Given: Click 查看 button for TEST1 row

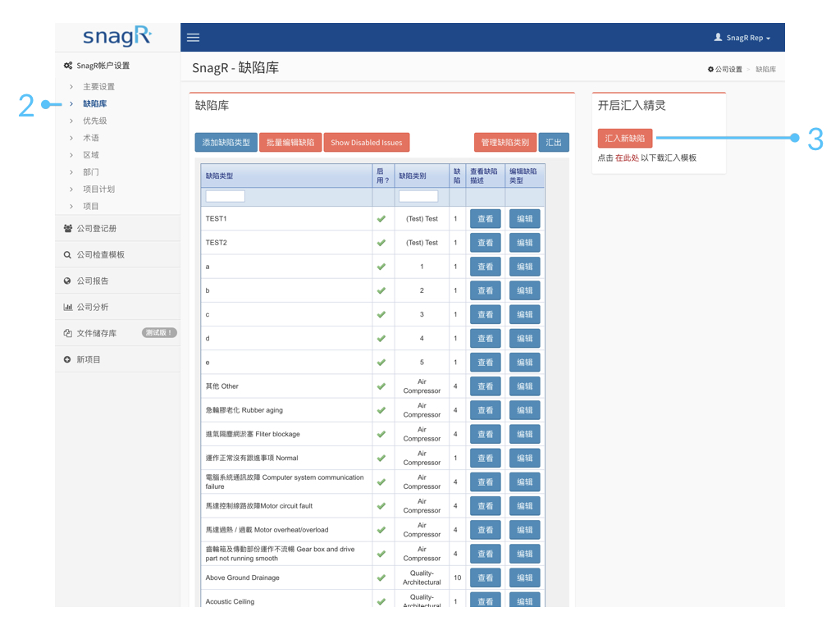Looking at the screenshot, I should point(486,218).
